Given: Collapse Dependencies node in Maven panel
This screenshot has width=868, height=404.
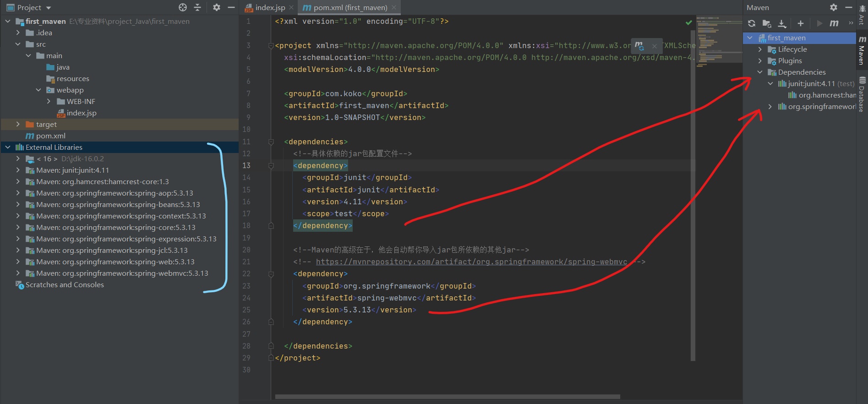Looking at the screenshot, I should [x=760, y=72].
